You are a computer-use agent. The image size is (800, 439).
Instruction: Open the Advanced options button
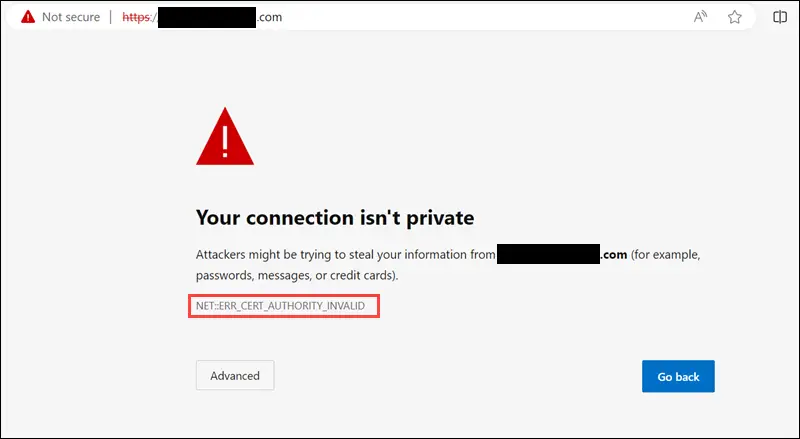tap(235, 376)
